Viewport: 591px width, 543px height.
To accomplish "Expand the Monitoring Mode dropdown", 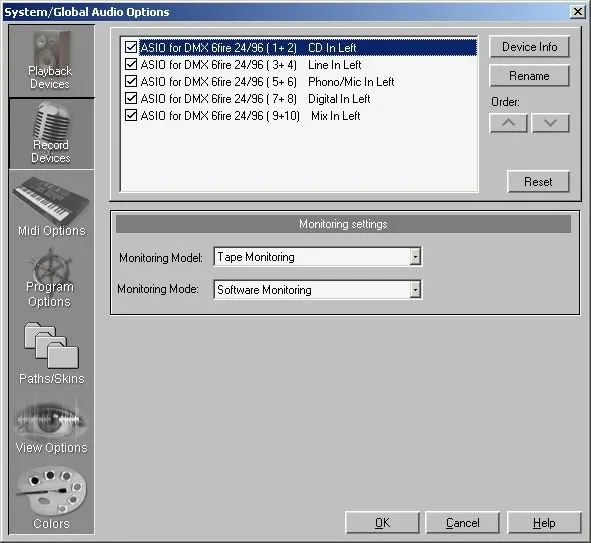I will pyautogui.click(x=415, y=289).
